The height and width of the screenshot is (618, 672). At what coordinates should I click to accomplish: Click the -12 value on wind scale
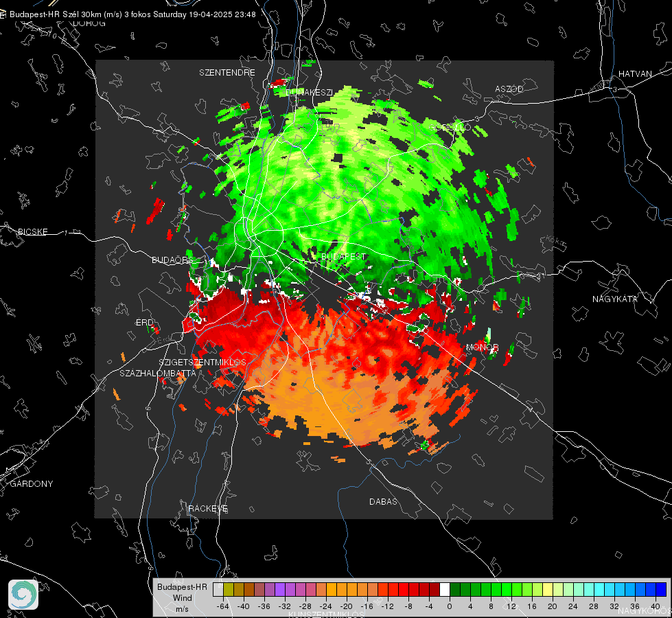click(x=387, y=606)
